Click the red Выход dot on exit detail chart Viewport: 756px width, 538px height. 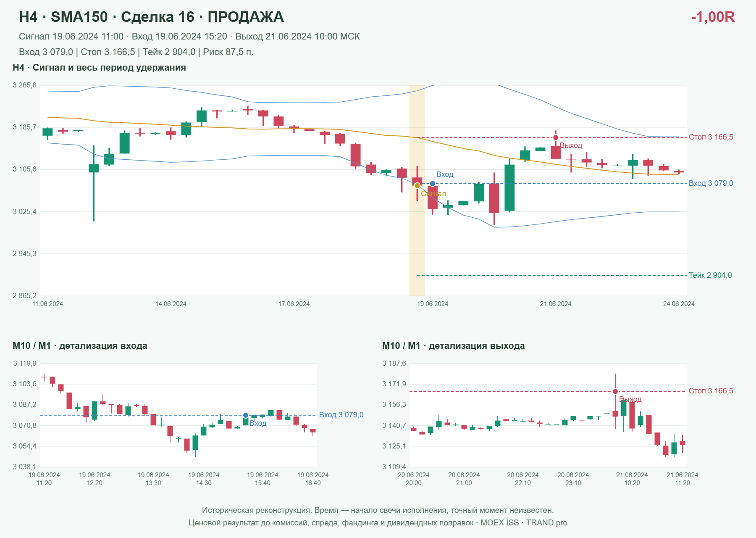coord(615,391)
